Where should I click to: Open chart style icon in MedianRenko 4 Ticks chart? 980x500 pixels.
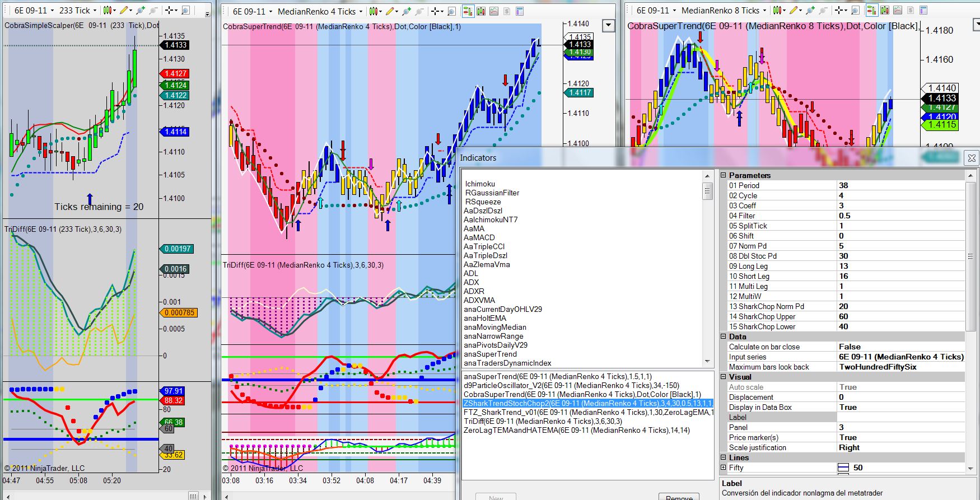coord(374,11)
